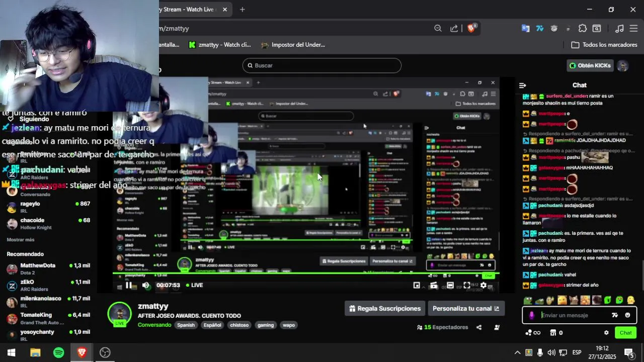Select the Español tag
The image size is (644, 362).
(212, 325)
